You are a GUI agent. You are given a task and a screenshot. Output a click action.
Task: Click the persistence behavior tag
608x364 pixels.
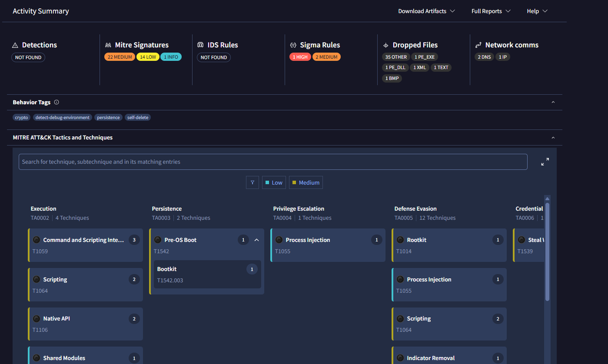tap(108, 117)
